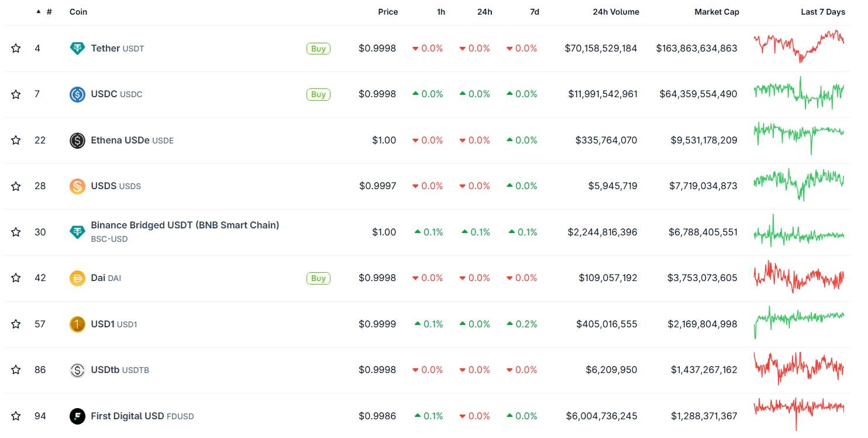Click the Last 7 Days header
The height and width of the screenshot is (438, 868).
point(823,12)
